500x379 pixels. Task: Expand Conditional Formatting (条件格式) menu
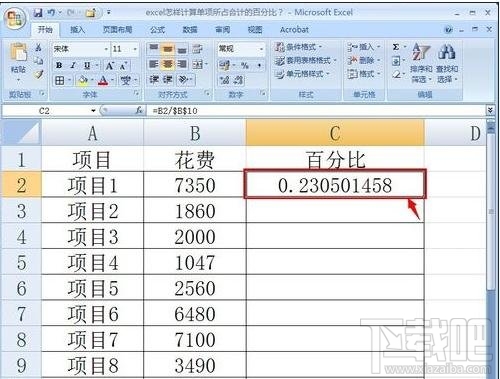[298, 47]
